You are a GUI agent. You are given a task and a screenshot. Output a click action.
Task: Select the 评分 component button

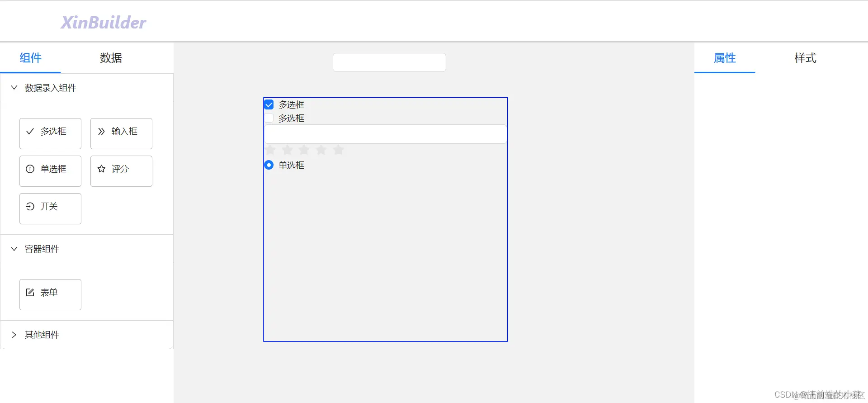tap(121, 171)
